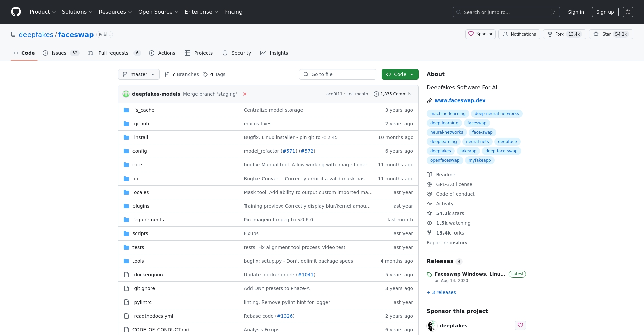Open the scripts folder icon
This screenshot has height=335, width=644.
point(126,233)
